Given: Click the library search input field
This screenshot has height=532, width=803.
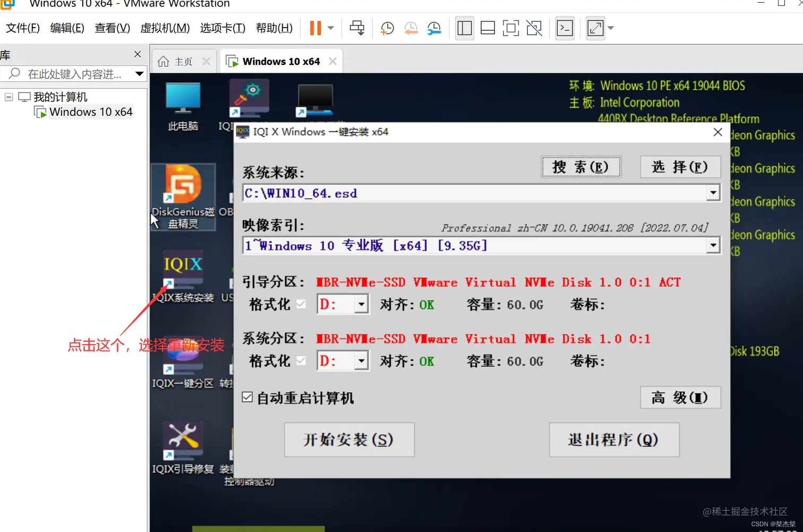Looking at the screenshot, I should tap(74, 74).
